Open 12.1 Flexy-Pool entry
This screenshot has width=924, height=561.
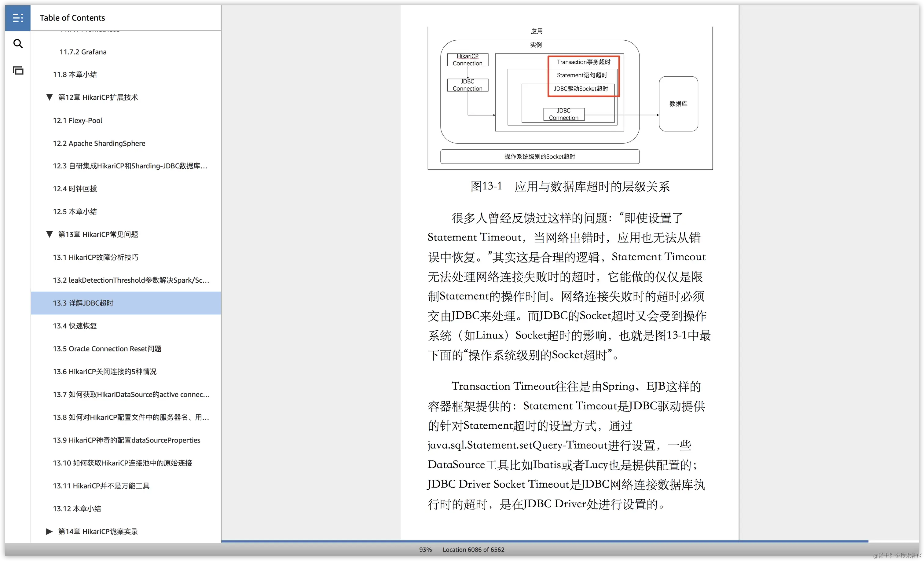[x=77, y=120]
